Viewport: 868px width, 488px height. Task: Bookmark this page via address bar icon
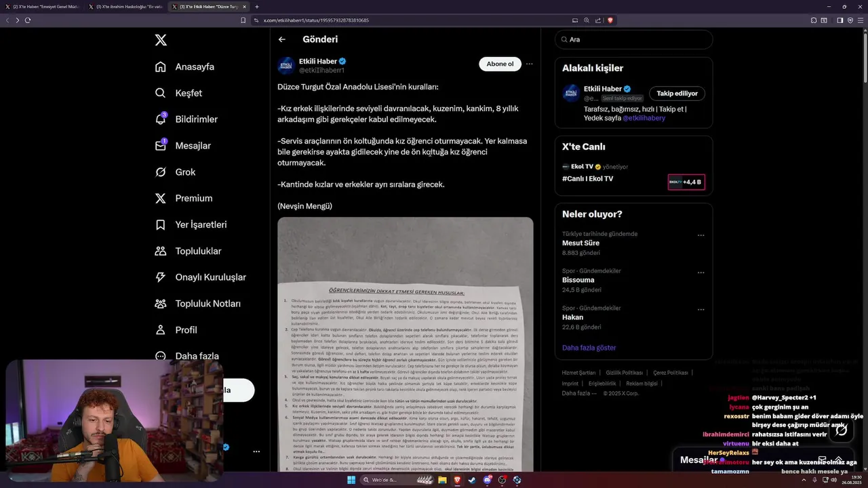point(243,20)
